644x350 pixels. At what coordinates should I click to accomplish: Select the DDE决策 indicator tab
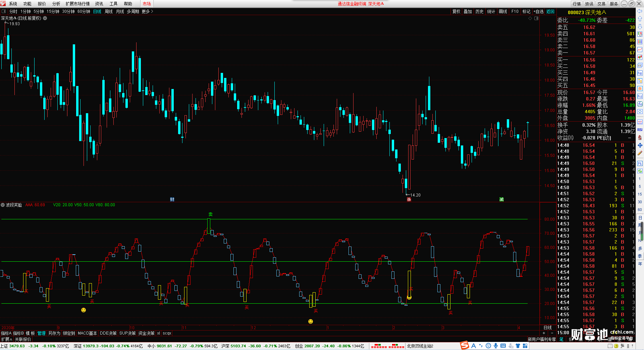(108, 333)
